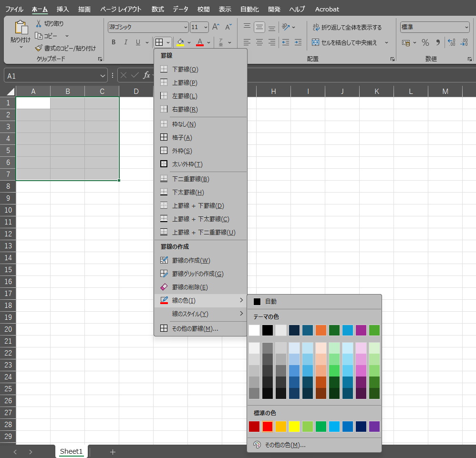Click その他の罫線 at menu bottom
The image size is (476, 458).
pyautogui.click(x=195, y=328)
